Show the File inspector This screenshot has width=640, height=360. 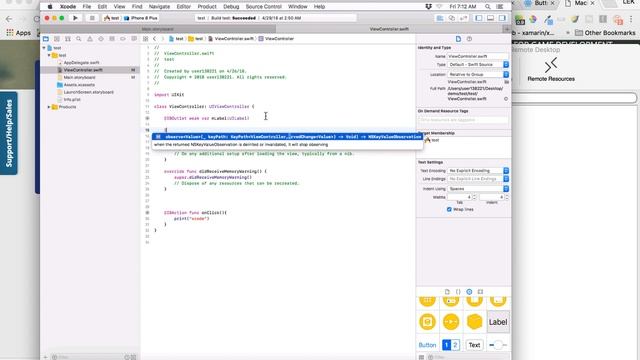458,39
